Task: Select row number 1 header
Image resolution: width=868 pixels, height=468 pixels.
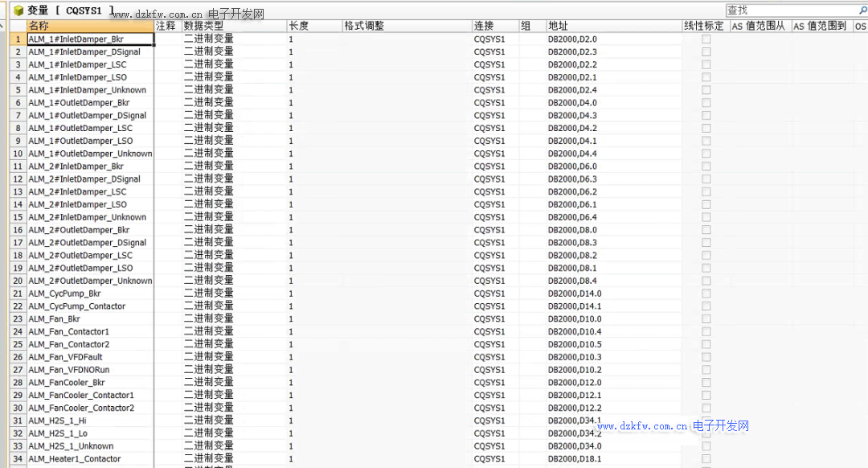Action: (x=18, y=39)
